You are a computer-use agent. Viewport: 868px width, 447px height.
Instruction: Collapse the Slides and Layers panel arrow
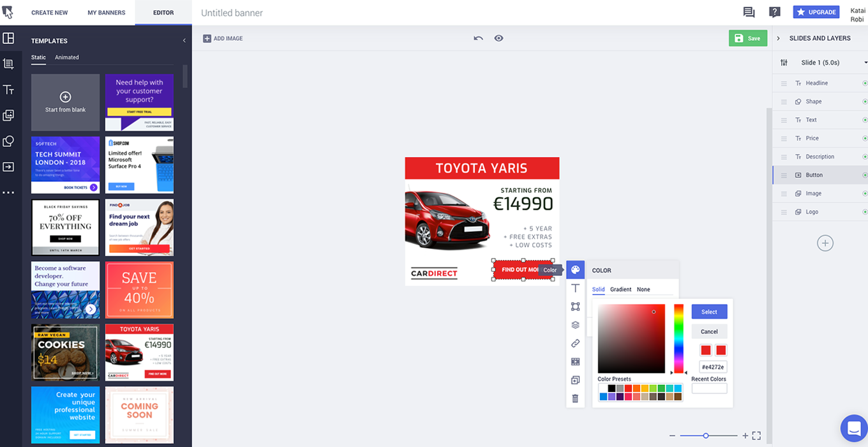tap(778, 38)
